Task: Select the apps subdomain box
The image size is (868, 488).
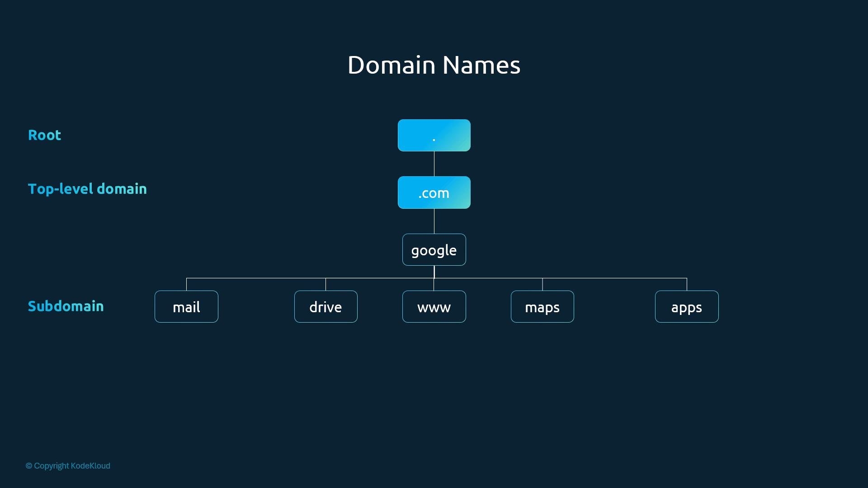Action: pyautogui.click(x=687, y=306)
